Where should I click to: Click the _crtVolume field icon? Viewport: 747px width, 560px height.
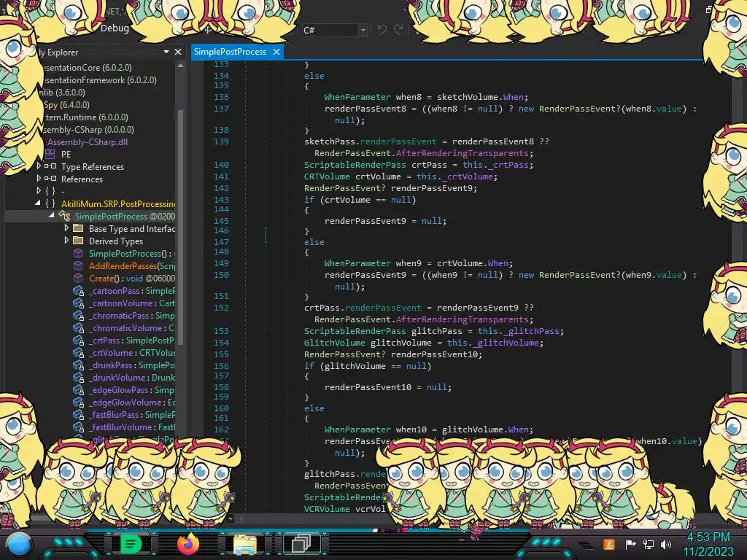click(x=78, y=352)
